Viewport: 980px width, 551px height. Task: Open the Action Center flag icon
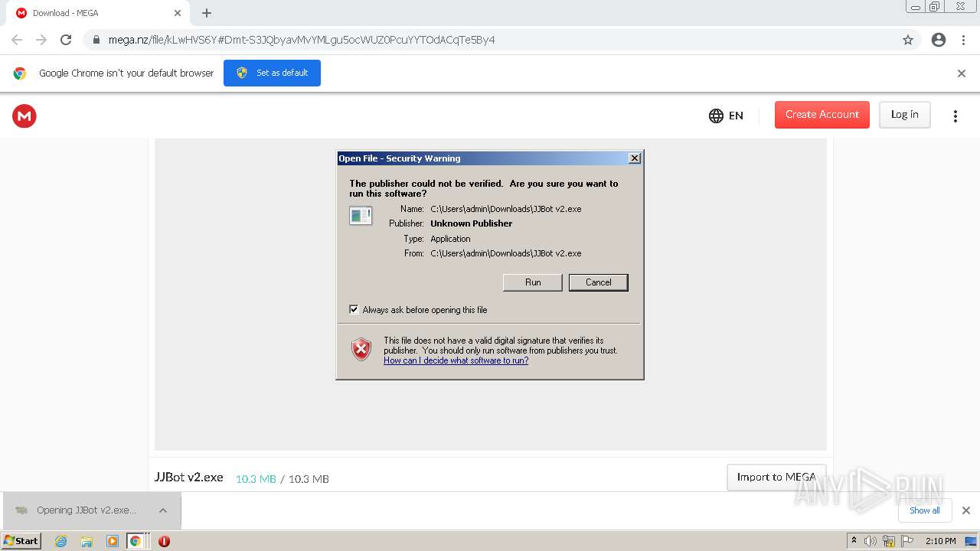pos(907,541)
